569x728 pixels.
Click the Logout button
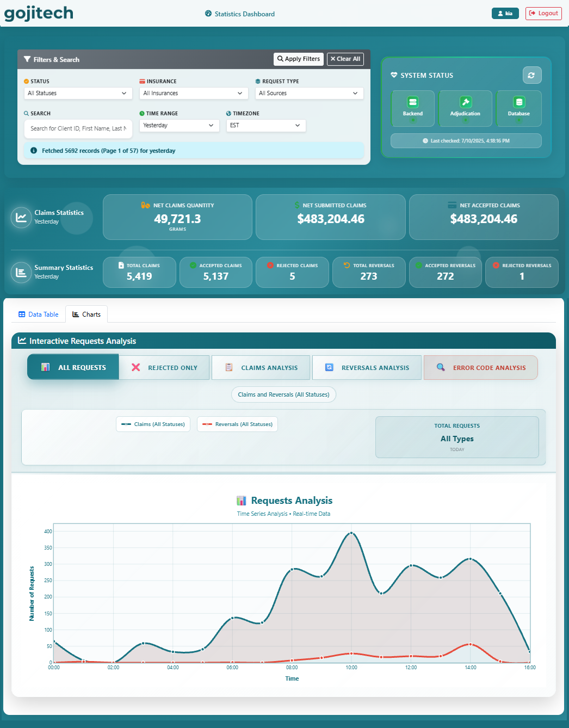click(x=543, y=13)
